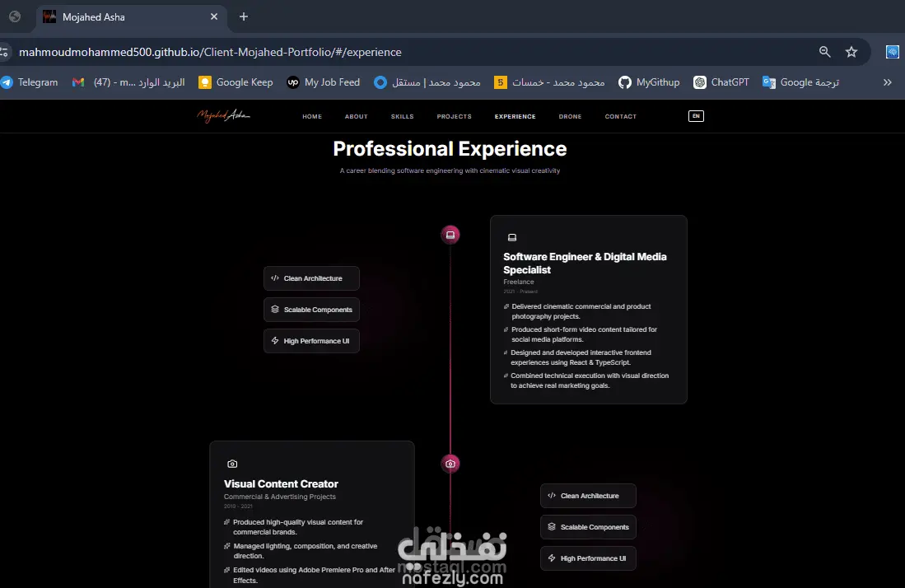Click bullet about React & TypeScript frontend
This screenshot has height=588, width=905.
581,357
